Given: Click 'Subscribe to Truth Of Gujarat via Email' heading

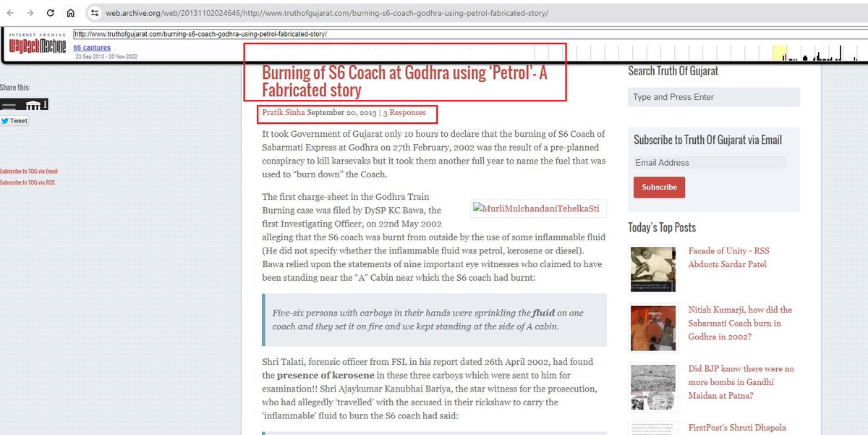Looking at the screenshot, I should (x=707, y=140).
